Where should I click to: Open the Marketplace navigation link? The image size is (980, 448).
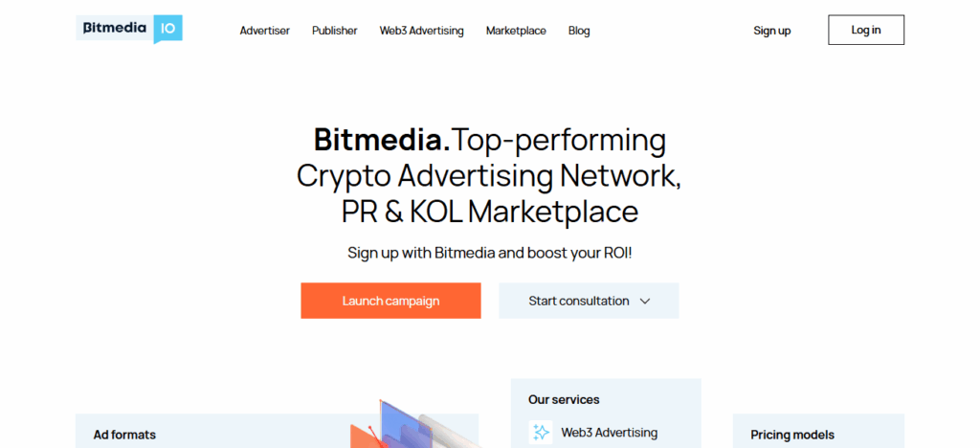(516, 31)
